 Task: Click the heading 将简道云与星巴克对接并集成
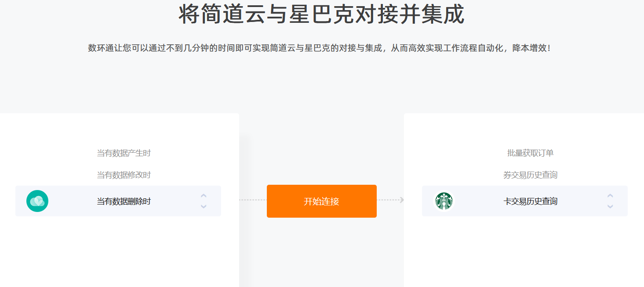(322, 14)
